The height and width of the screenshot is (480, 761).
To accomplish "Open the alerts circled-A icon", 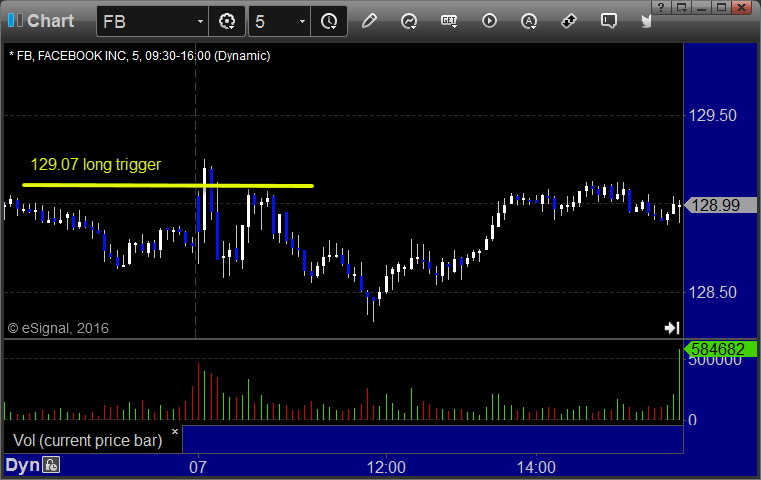I will tap(529, 21).
